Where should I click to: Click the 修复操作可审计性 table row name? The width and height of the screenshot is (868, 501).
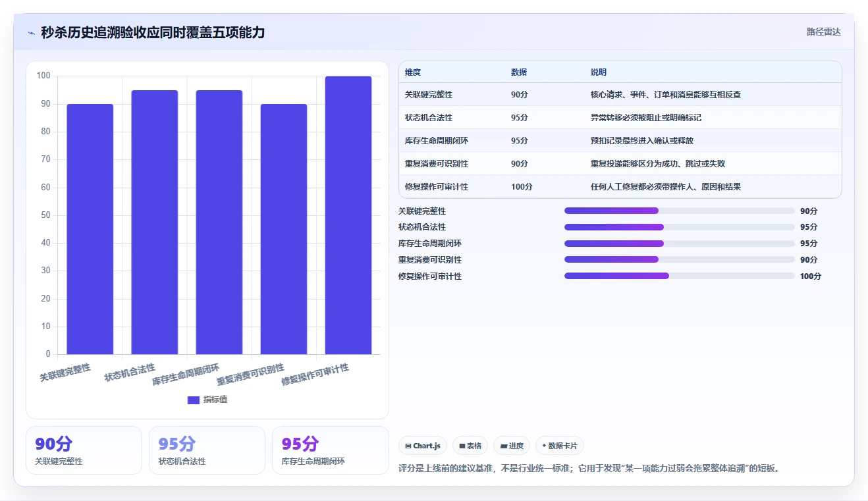click(437, 187)
